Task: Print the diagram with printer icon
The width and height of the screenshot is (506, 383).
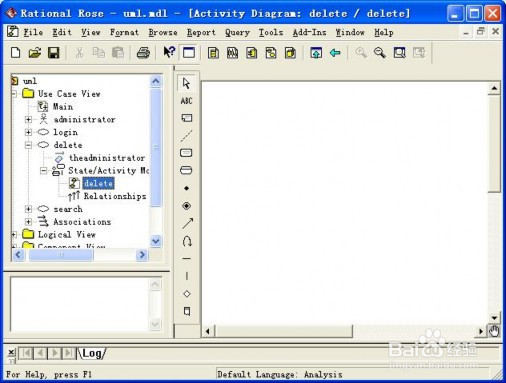Action: pos(143,53)
